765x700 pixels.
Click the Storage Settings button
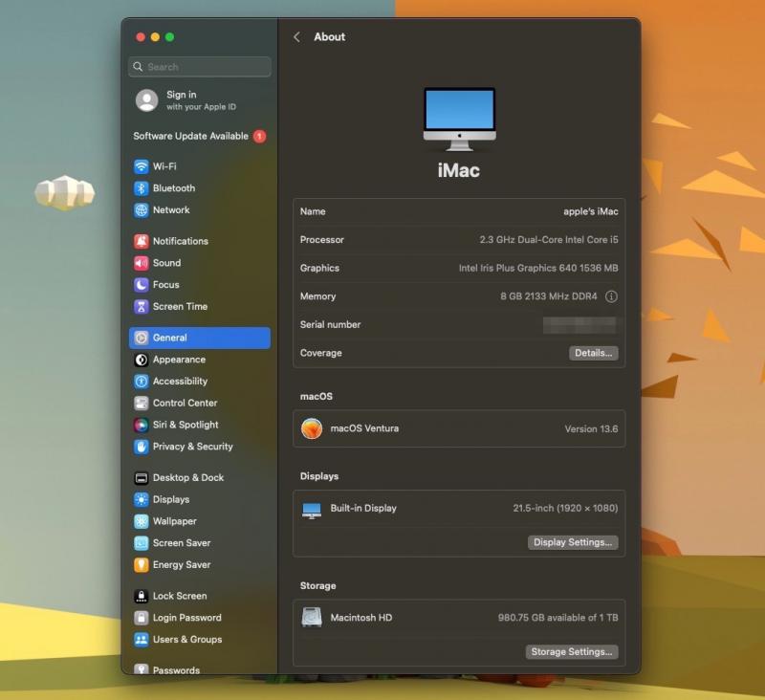point(571,652)
